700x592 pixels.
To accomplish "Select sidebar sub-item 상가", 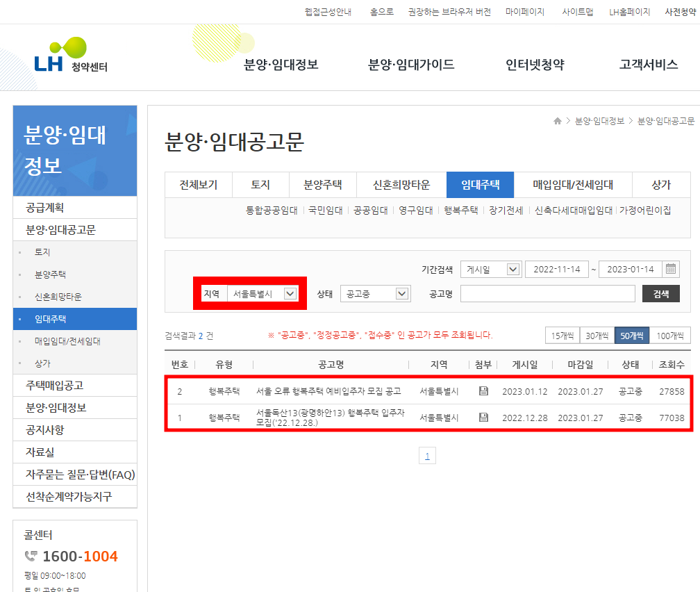I will point(42,363).
